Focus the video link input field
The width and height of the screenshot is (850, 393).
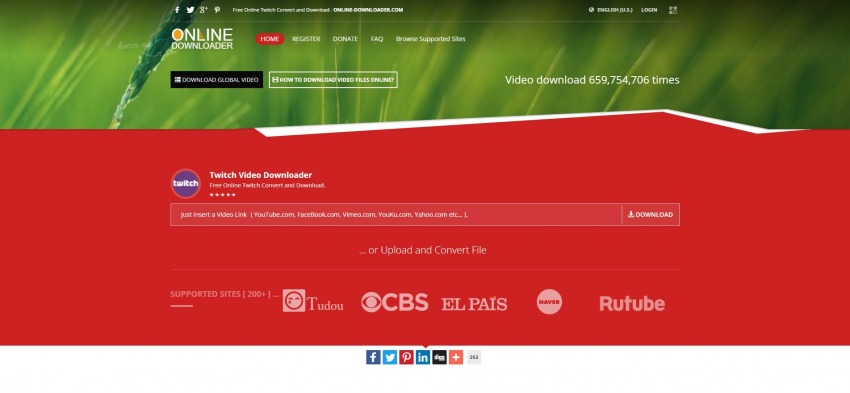point(396,215)
